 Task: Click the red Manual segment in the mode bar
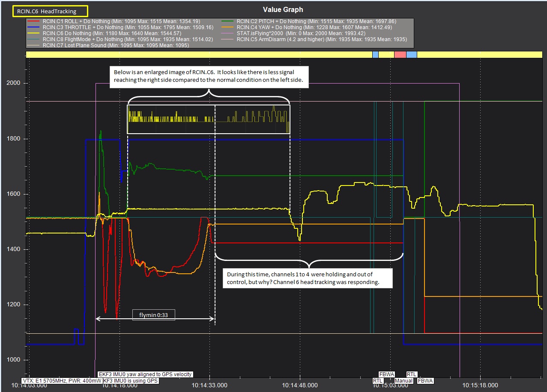(400, 54)
